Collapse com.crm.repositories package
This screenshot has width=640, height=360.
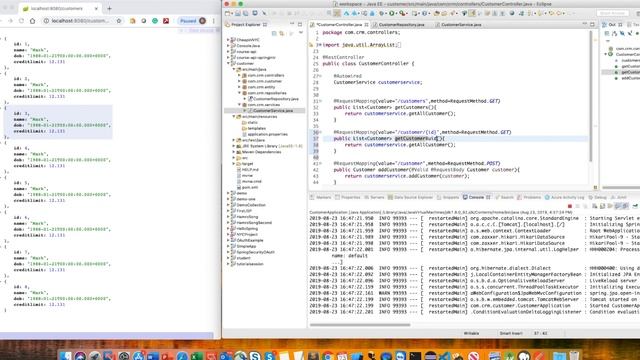[x=240, y=93]
